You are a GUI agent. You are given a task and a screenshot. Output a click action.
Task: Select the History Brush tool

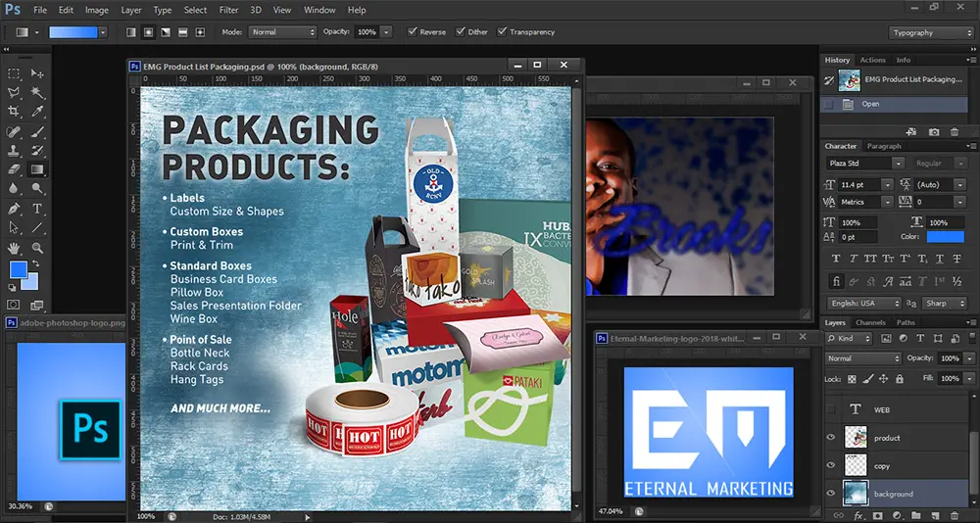point(37,151)
